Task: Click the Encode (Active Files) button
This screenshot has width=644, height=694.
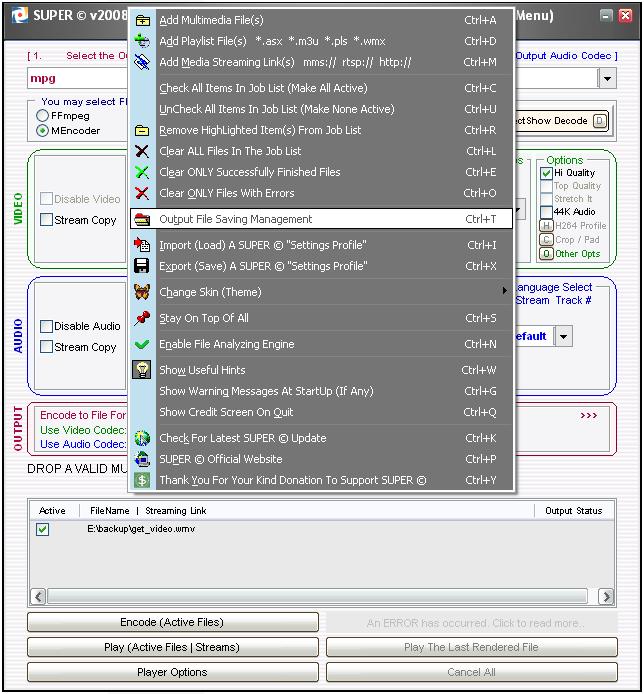Action: pos(173,622)
